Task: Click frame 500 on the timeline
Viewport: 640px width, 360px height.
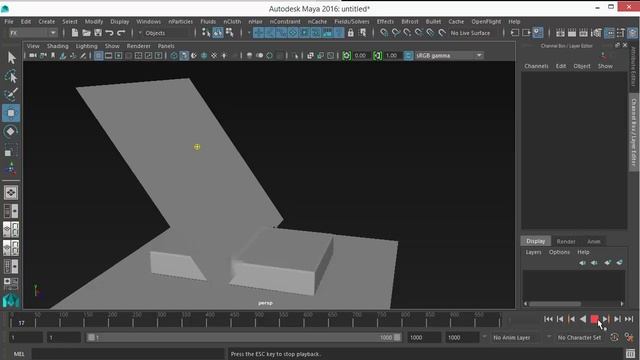Action: tap(256, 319)
